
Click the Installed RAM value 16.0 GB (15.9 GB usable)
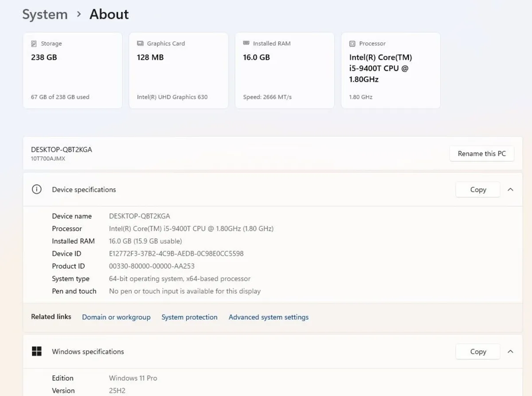pos(145,241)
